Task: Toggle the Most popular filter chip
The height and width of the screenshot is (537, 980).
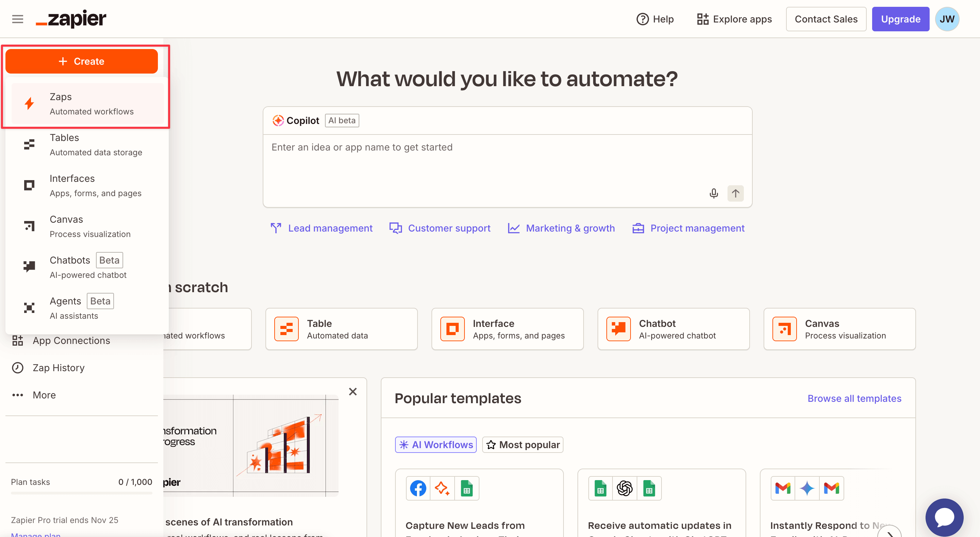Action: point(523,444)
